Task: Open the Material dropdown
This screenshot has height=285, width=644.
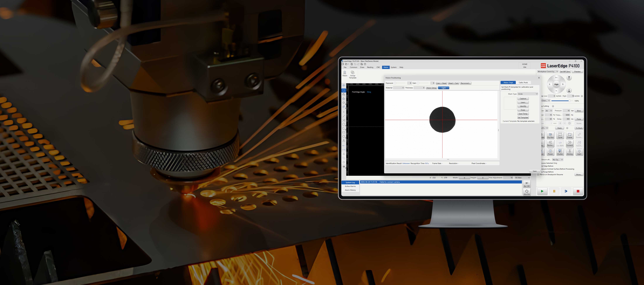Action: tap(399, 88)
